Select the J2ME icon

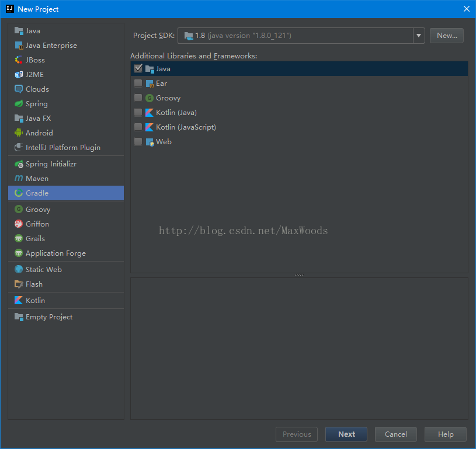[19, 74]
